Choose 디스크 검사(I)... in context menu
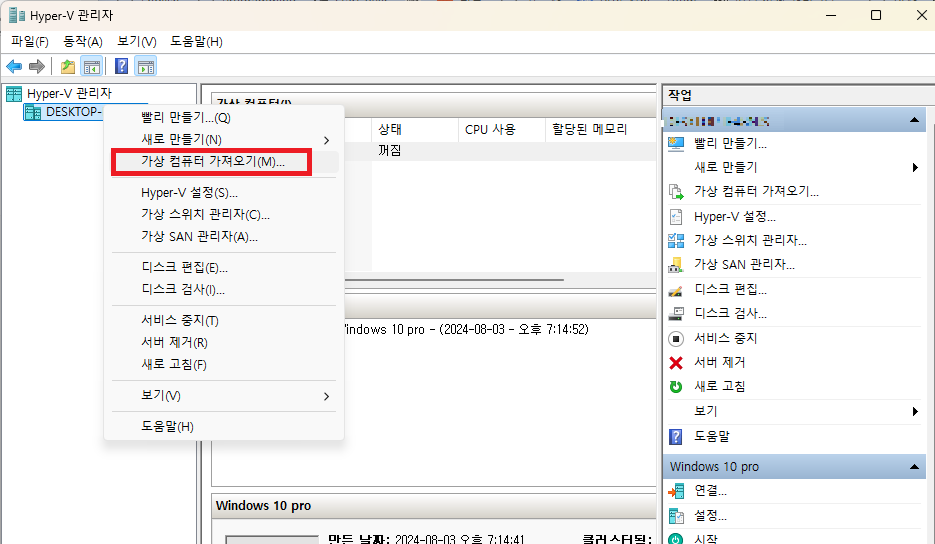 224,290
